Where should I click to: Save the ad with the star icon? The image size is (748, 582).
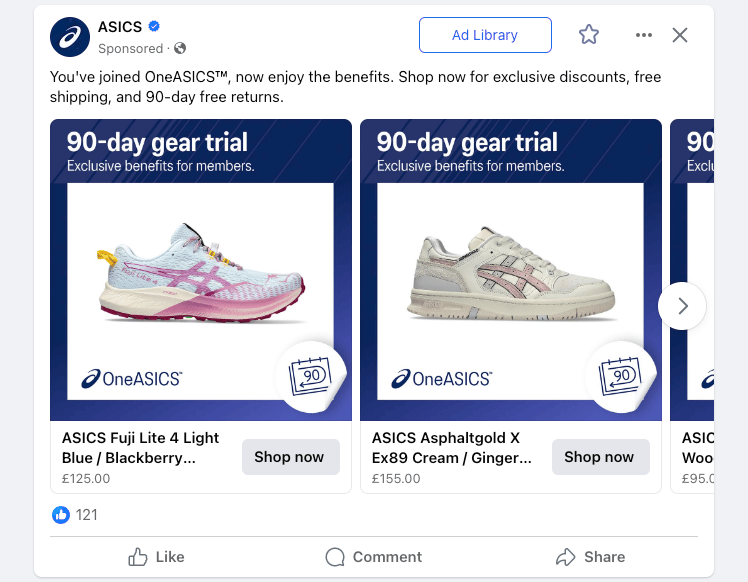click(x=589, y=35)
